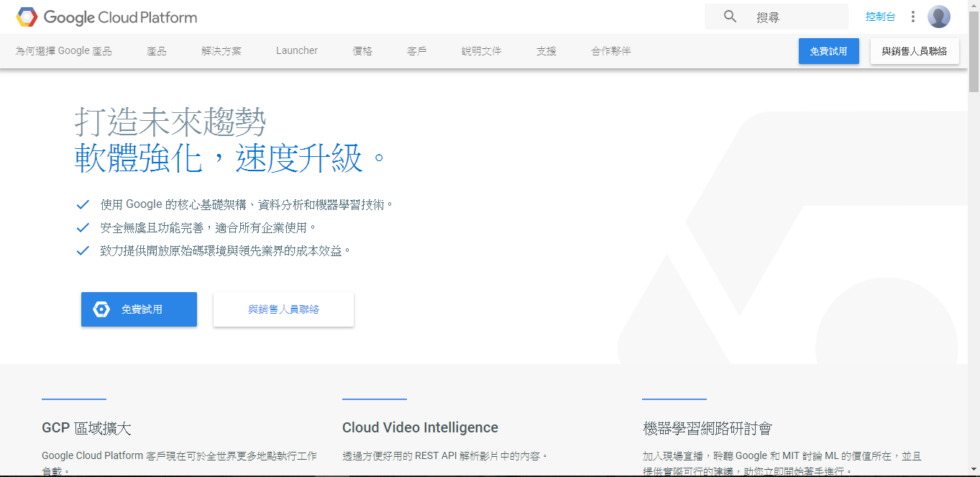
Task: Go to the Launcher menu item
Action: 297,50
